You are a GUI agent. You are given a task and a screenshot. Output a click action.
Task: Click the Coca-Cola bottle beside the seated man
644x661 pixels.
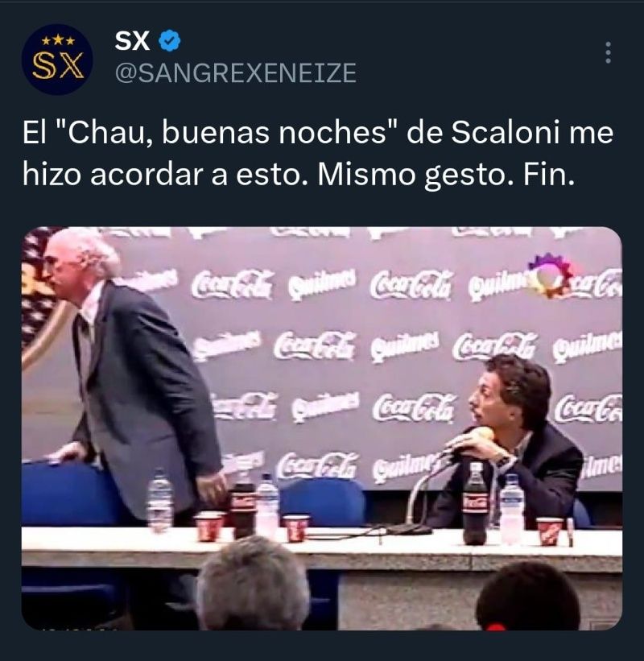[x=475, y=503]
